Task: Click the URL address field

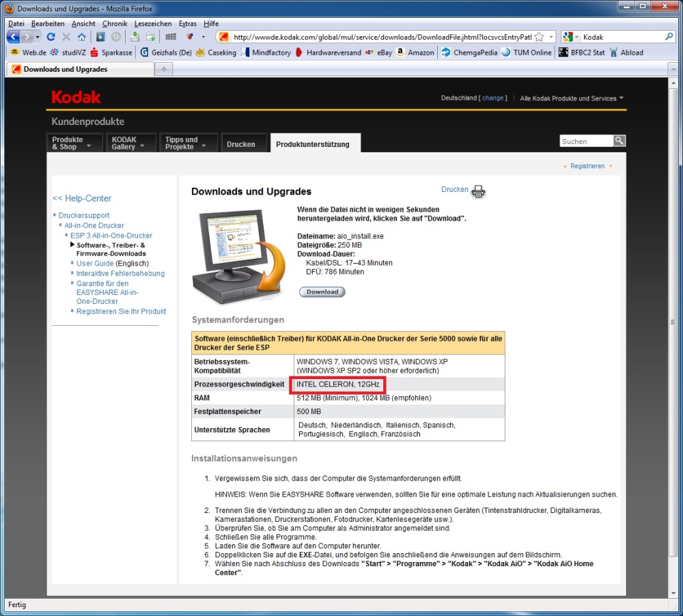Action: coord(382,37)
